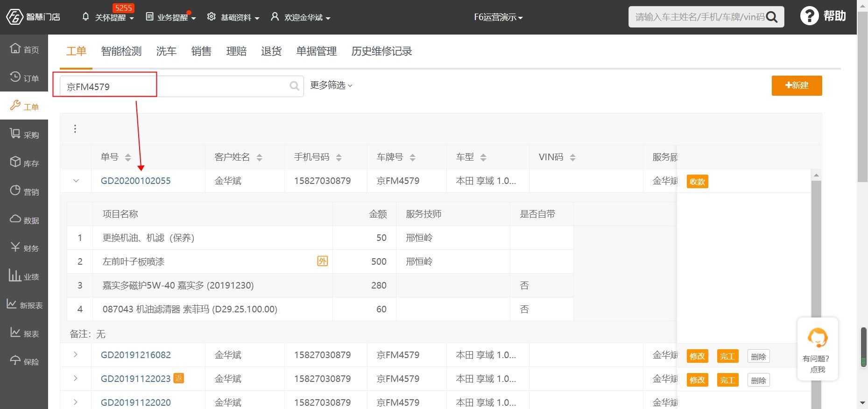Open 帮助 help question icon
This screenshot has height=409, width=868.
[x=823, y=16]
